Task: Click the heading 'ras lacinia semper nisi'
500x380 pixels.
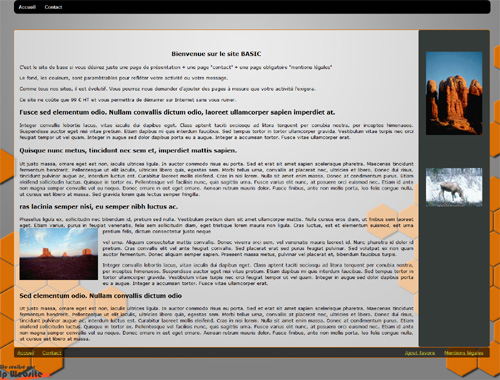Action: [x=99, y=207]
